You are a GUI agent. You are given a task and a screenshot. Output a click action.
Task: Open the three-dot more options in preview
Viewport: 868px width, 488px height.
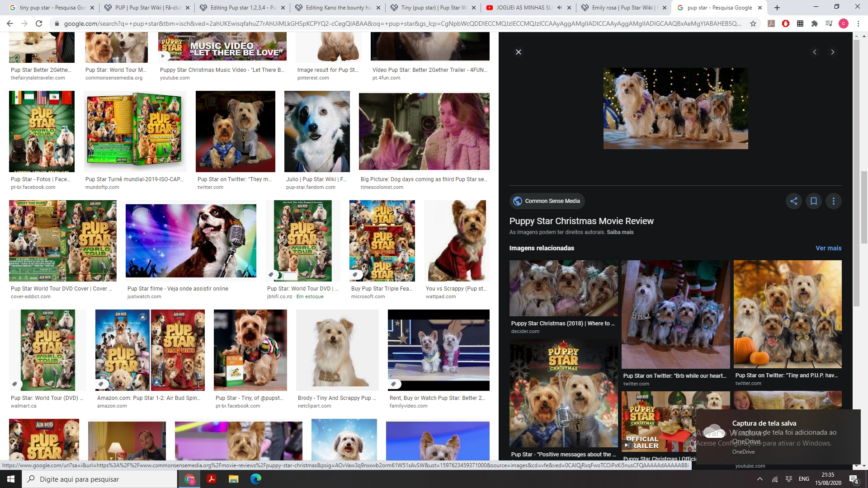[x=834, y=201]
